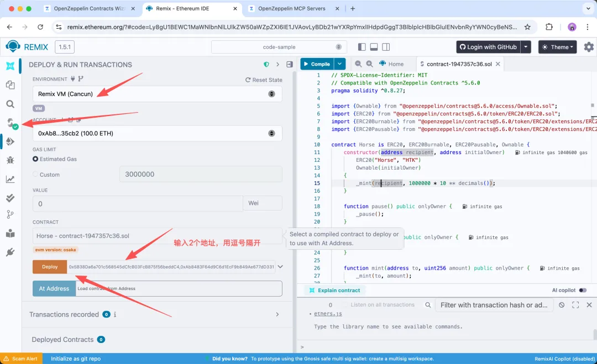The height and width of the screenshot is (364, 597).
Task: Click the Scam Alert status bar item
Action: (x=21, y=358)
